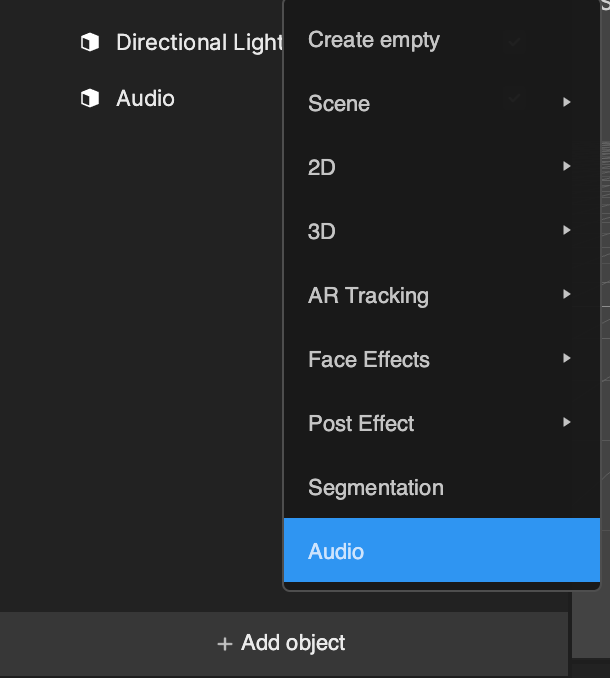The image size is (610, 678).
Task: Open the Face Effects menu entry
Action: (x=442, y=359)
